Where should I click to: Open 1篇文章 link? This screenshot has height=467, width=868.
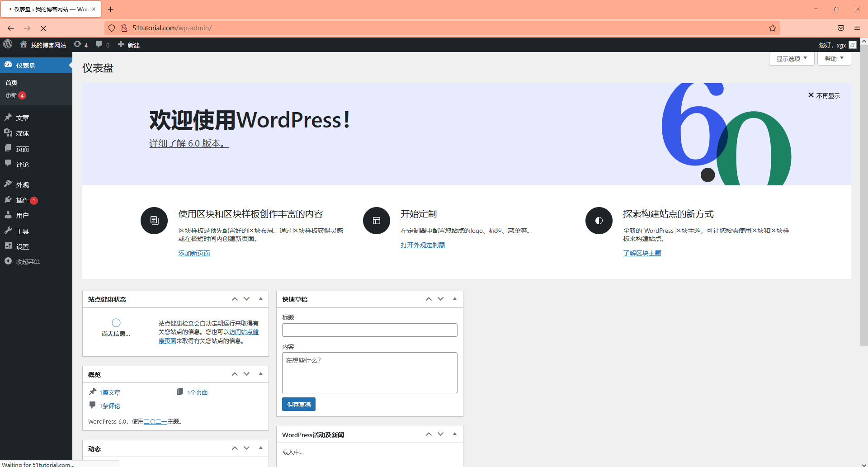(110, 392)
